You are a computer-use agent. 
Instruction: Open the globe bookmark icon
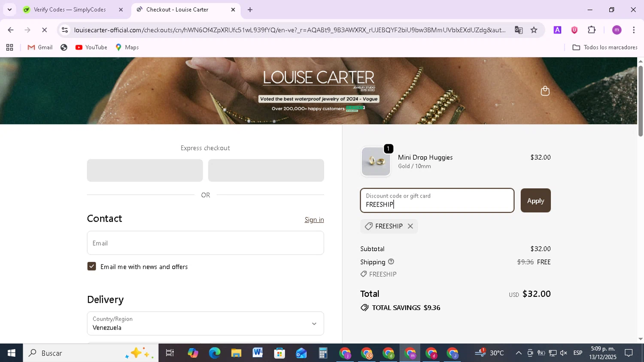[x=64, y=47]
